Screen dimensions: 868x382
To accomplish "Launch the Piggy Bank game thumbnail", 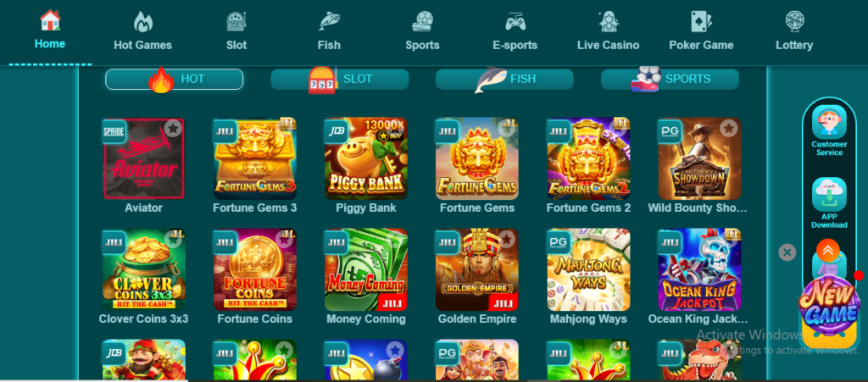I will pos(366,158).
